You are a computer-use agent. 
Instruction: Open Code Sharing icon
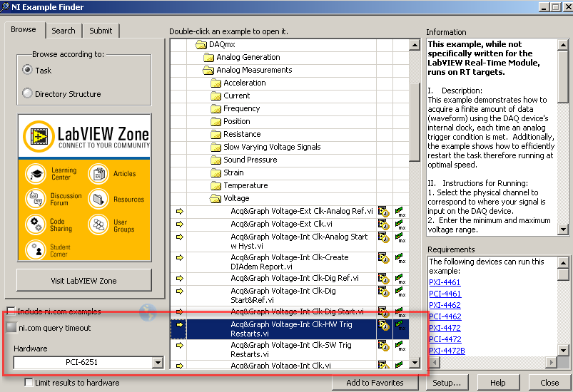(x=36, y=224)
